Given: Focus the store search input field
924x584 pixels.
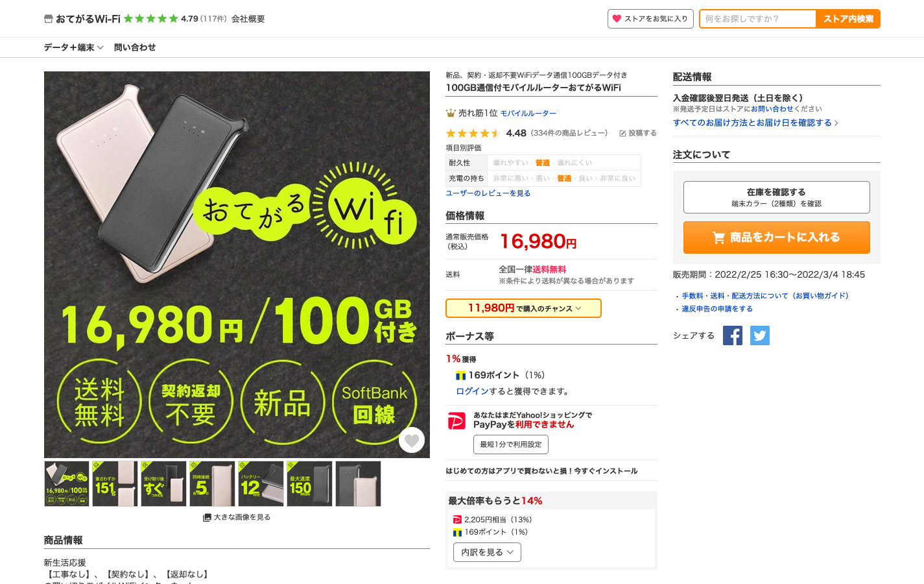Looking at the screenshot, I should (757, 19).
